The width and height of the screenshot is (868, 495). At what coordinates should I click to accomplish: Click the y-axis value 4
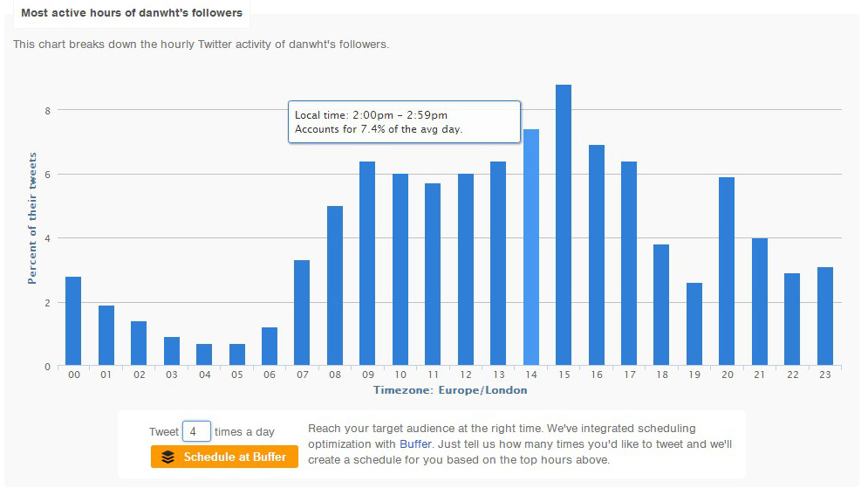tap(48, 238)
